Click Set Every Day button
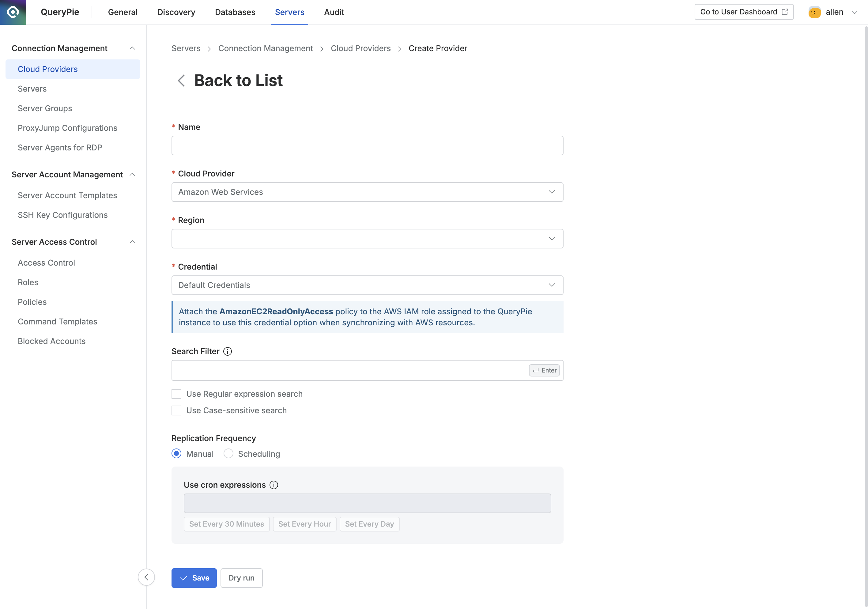Viewport: 868px width, 609px height. point(370,524)
